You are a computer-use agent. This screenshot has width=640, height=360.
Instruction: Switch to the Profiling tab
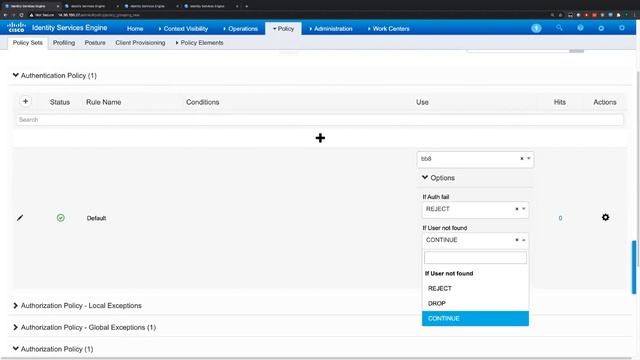(x=64, y=43)
